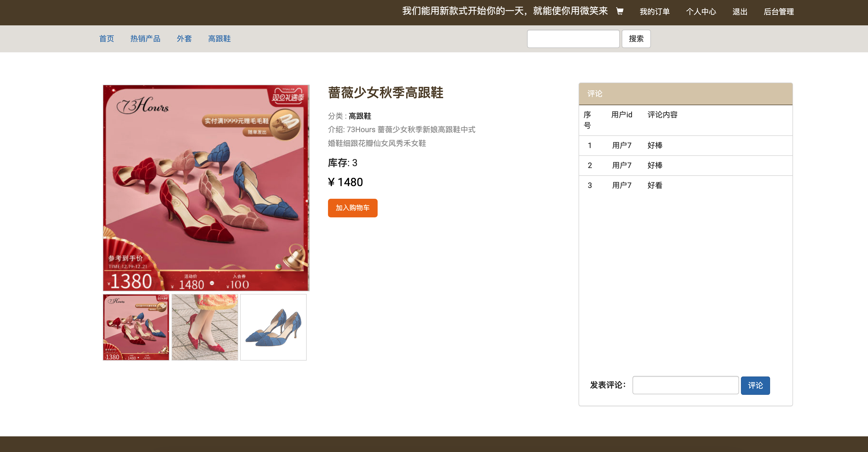The image size is (868, 452).
Task: Click the 搜索 search button
Action: 636,38
